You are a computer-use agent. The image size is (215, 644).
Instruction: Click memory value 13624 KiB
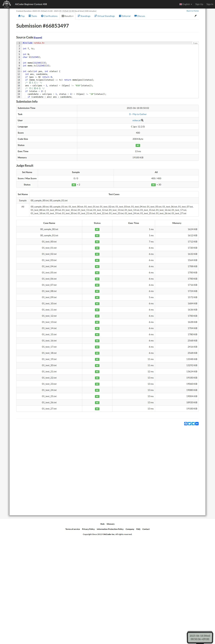coord(192,371)
